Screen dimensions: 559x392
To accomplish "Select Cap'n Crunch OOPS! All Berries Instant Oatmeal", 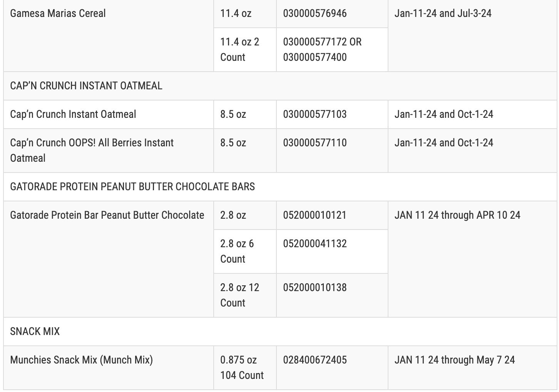I will [92, 151].
